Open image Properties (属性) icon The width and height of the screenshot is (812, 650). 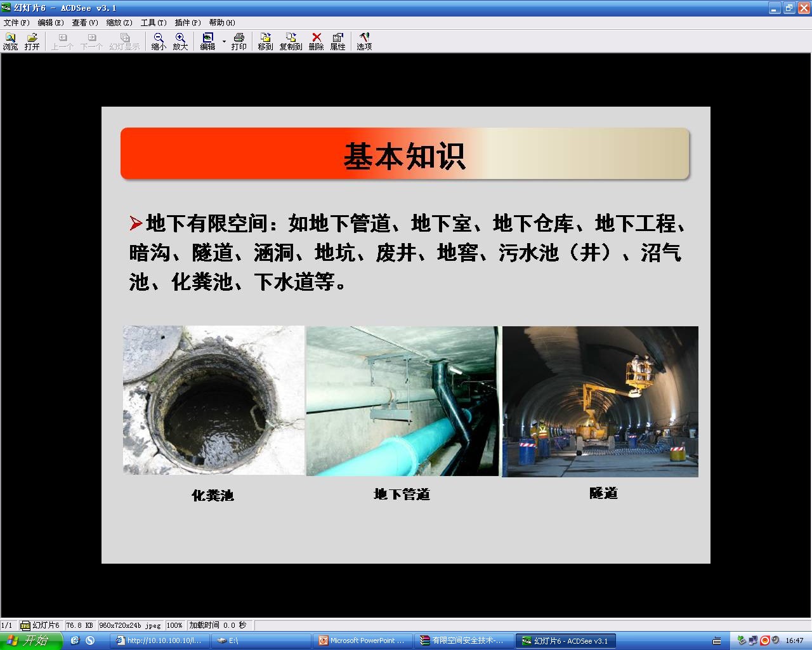click(337, 41)
